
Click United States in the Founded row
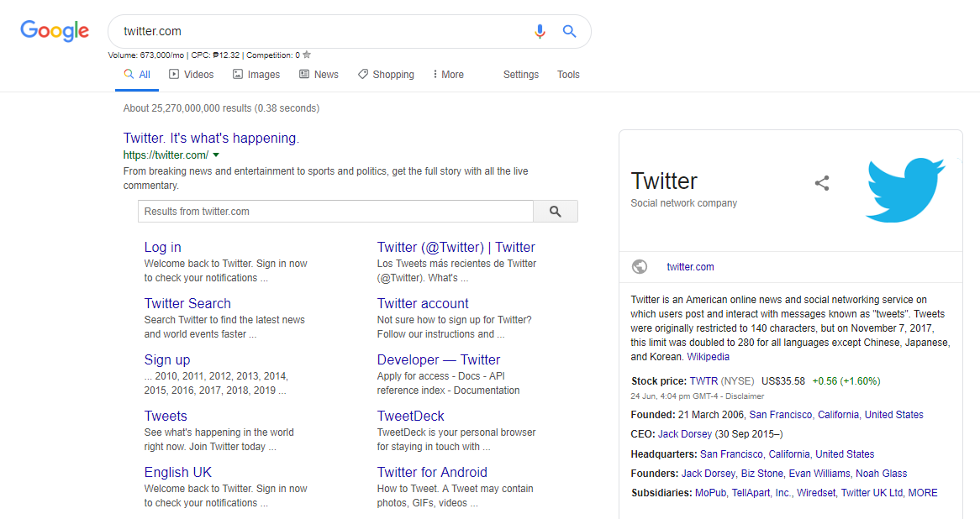tap(893, 415)
